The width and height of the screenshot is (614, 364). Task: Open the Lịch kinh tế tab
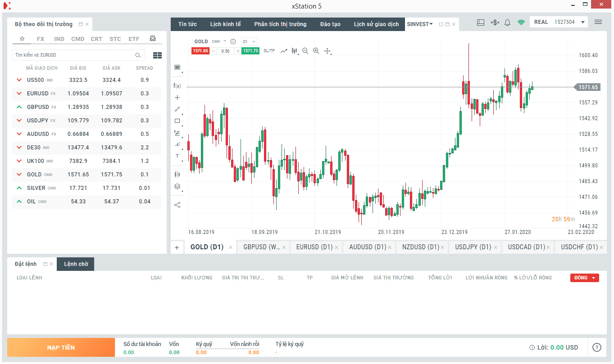point(225,24)
